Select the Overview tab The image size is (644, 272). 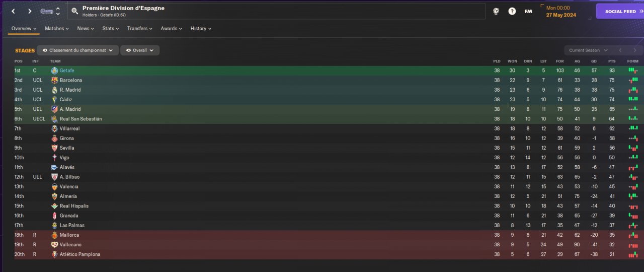[24, 29]
